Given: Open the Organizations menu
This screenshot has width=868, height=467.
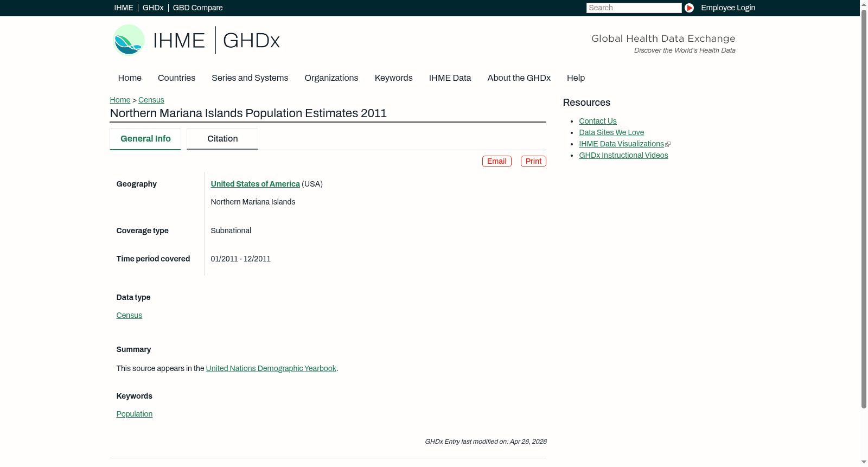Looking at the screenshot, I should click(x=331, y=78).
